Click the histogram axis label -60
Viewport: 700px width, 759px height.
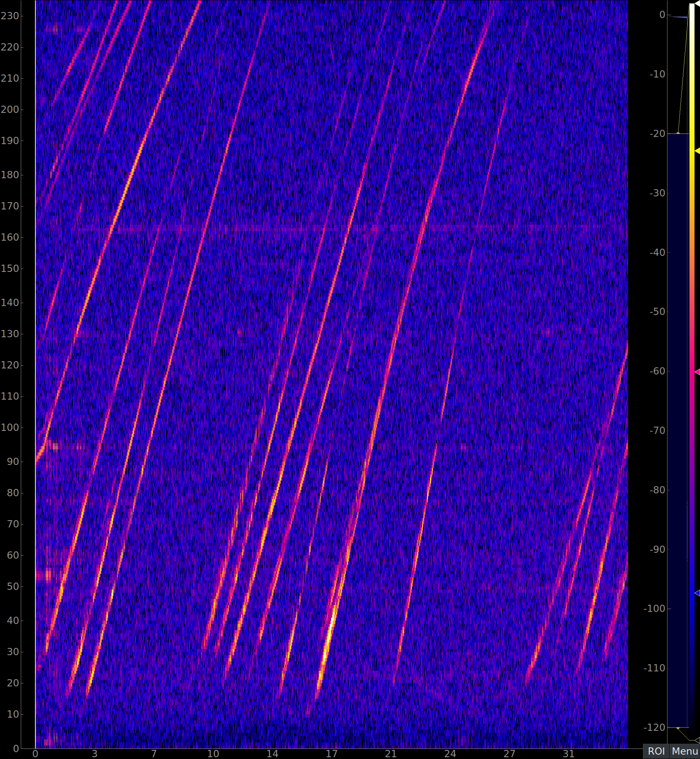(x=658, y=372)
